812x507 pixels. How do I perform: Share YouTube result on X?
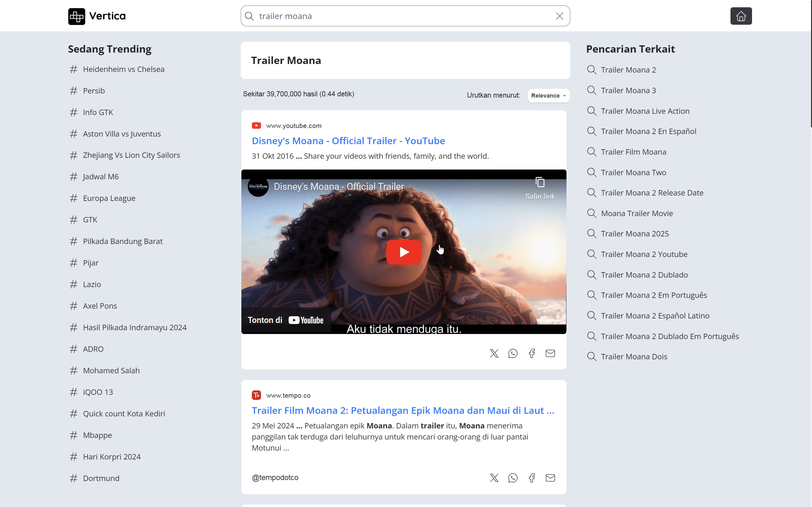point(494,353)
